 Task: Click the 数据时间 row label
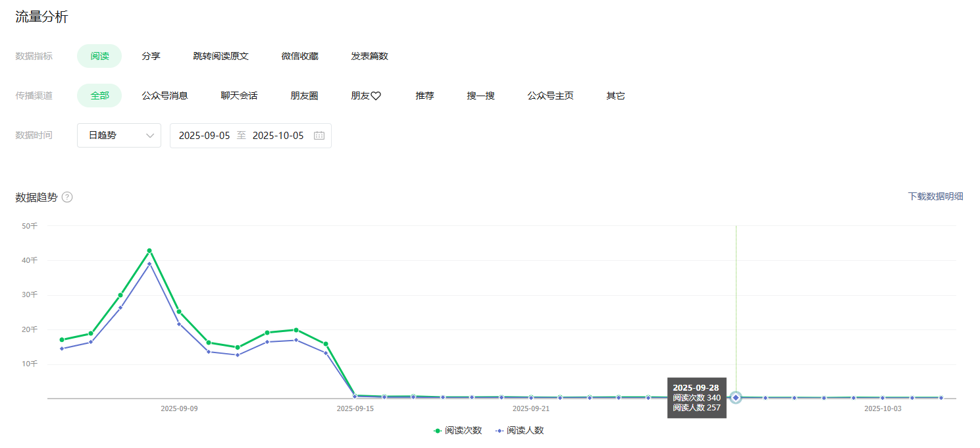click(34, 135)
